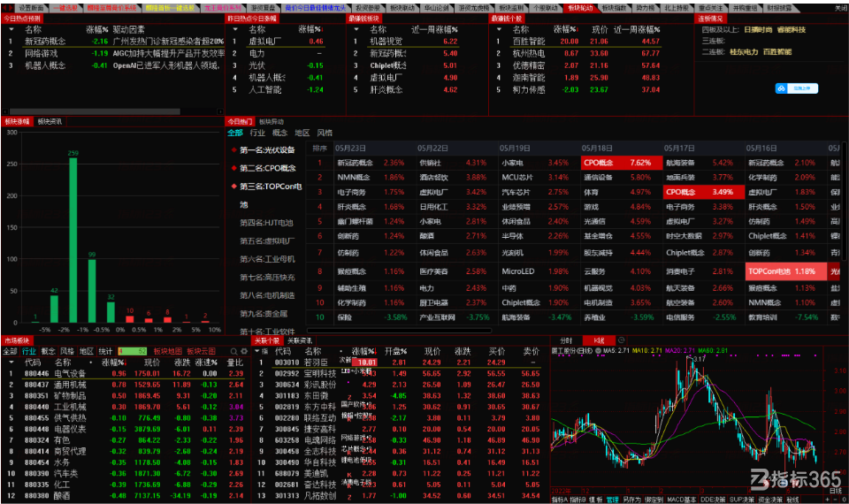Image resolution: width=849 pixels, height=504 pixels.
Task: Click 机器视觉 in 最赚钱板块 table
Action: point(386,42)
